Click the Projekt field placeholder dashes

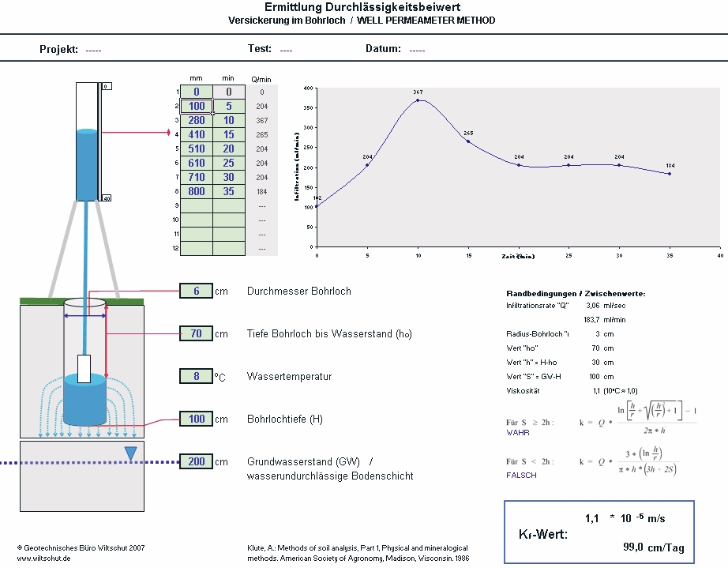94,50
